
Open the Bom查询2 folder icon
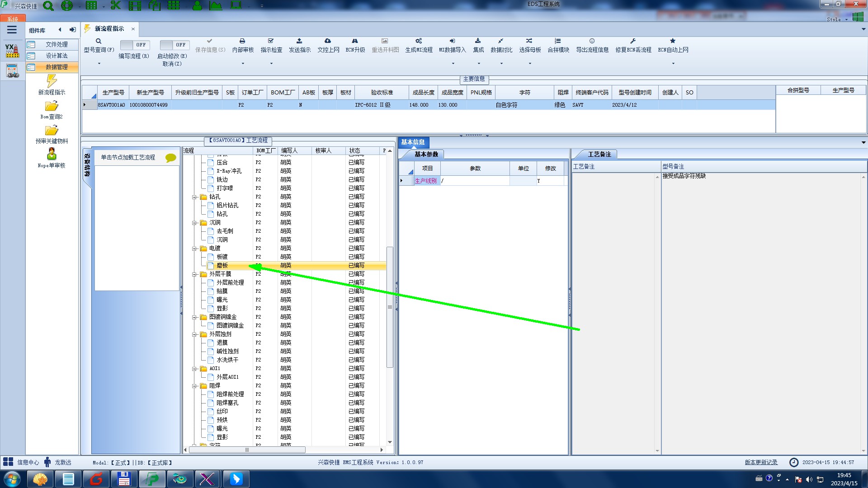click(52, 106)
